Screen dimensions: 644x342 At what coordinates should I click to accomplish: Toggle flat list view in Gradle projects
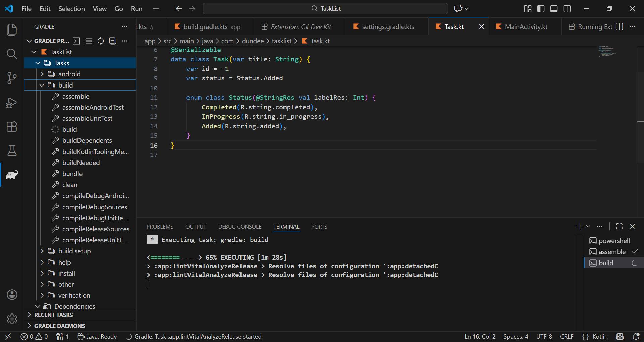click(x=89, y=41)
